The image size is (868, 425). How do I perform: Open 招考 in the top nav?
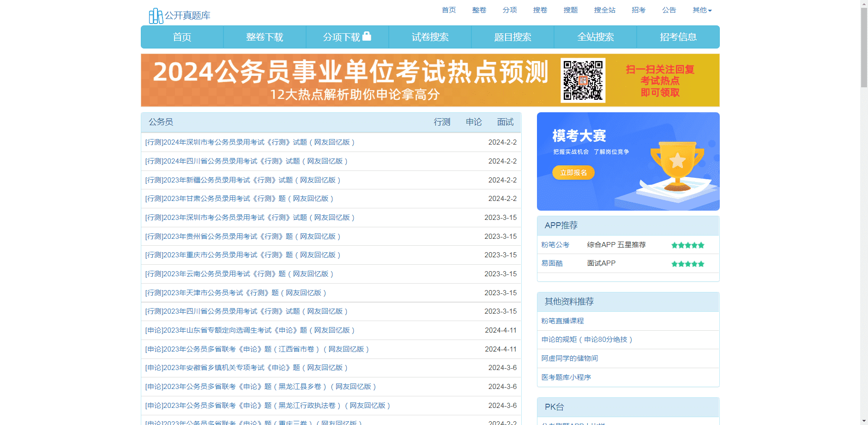(639, 10)
